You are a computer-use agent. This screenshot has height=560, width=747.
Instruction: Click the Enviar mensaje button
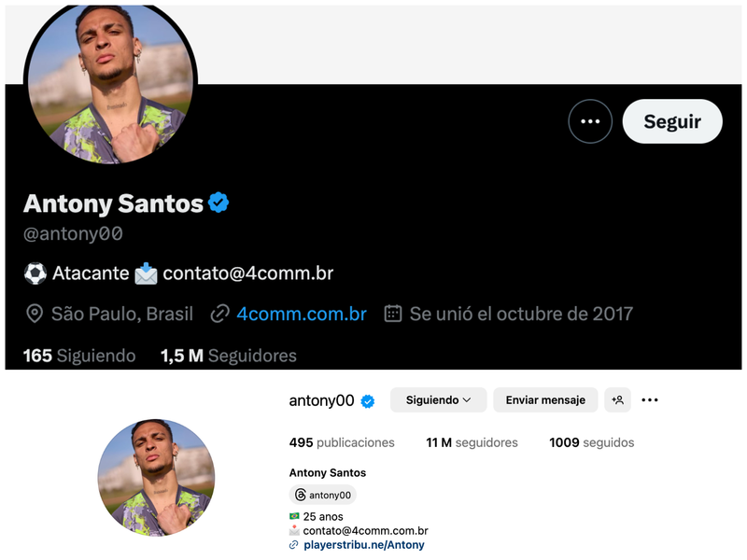(x=545, y=399)
